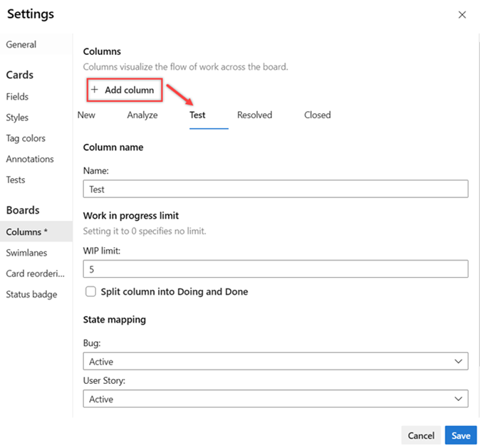Open the Styles settings page

coord(18,118)
